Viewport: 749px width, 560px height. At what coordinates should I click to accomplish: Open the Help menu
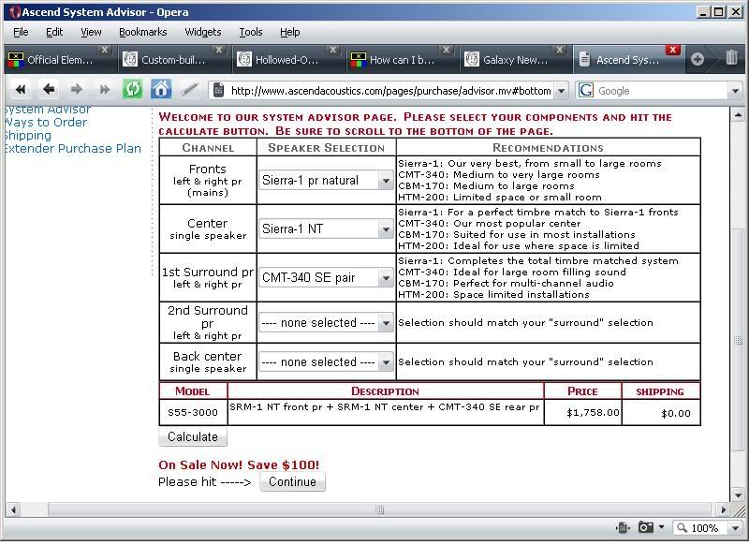[x=290, y=32]
